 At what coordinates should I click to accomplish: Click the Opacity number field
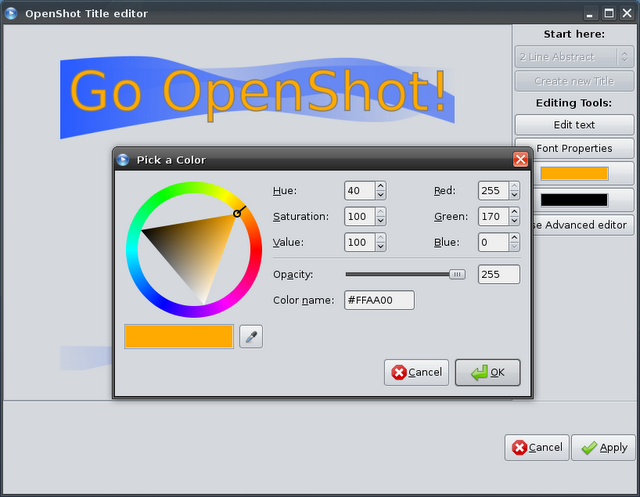coord(498,274)
